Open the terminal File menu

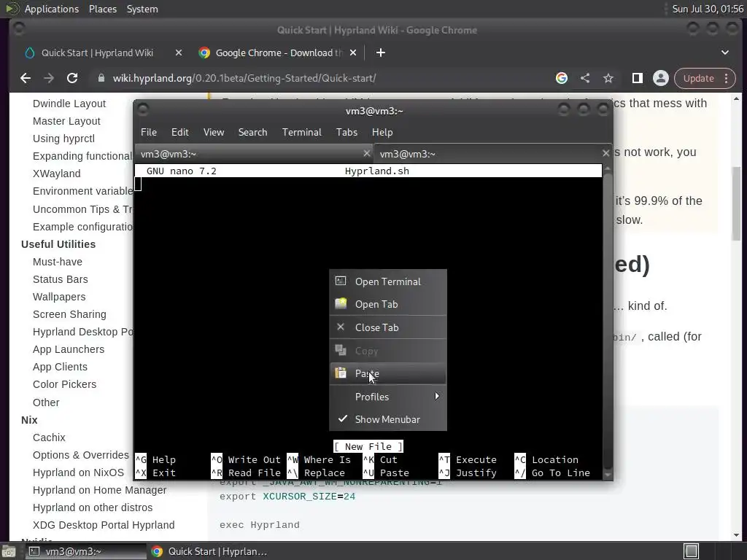tap(149, 133)
